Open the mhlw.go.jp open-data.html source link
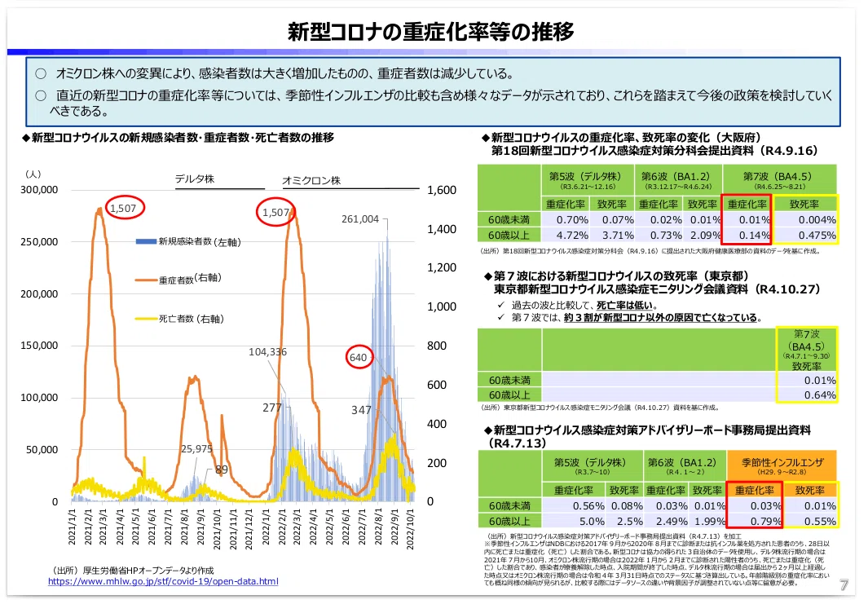This screenshot has width=868, height=604. point(163,581)
